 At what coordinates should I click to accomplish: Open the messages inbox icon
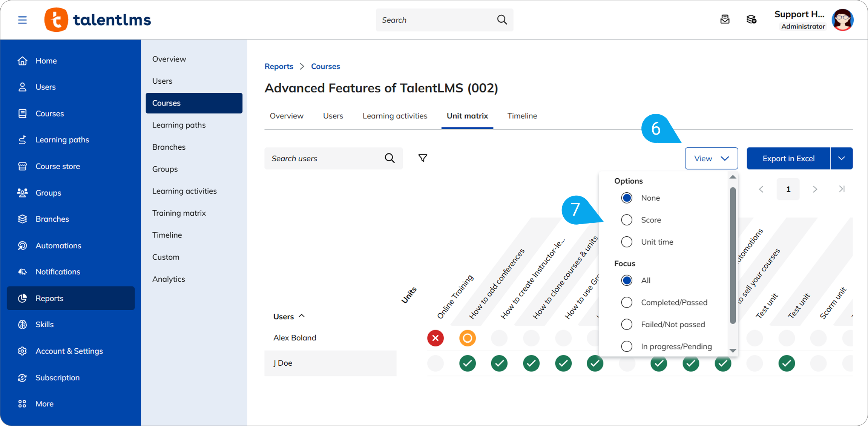(725, 20)
